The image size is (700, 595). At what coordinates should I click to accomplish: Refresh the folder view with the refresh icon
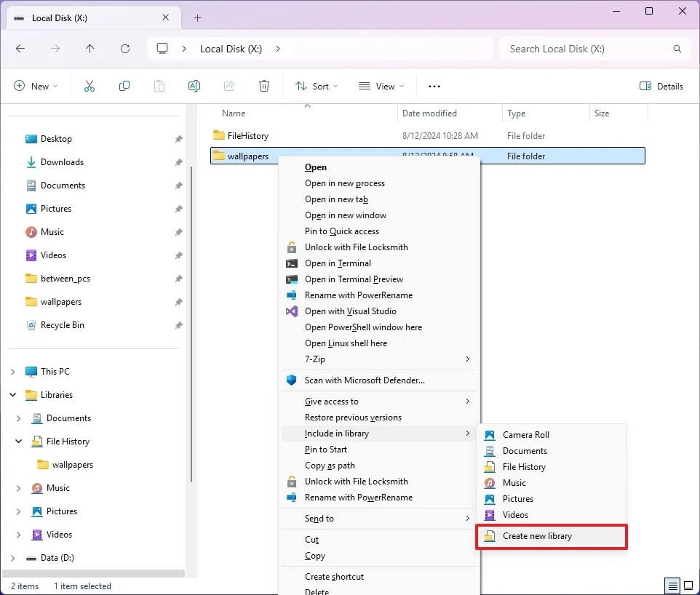pyautogui.click(x=125, y=48)
